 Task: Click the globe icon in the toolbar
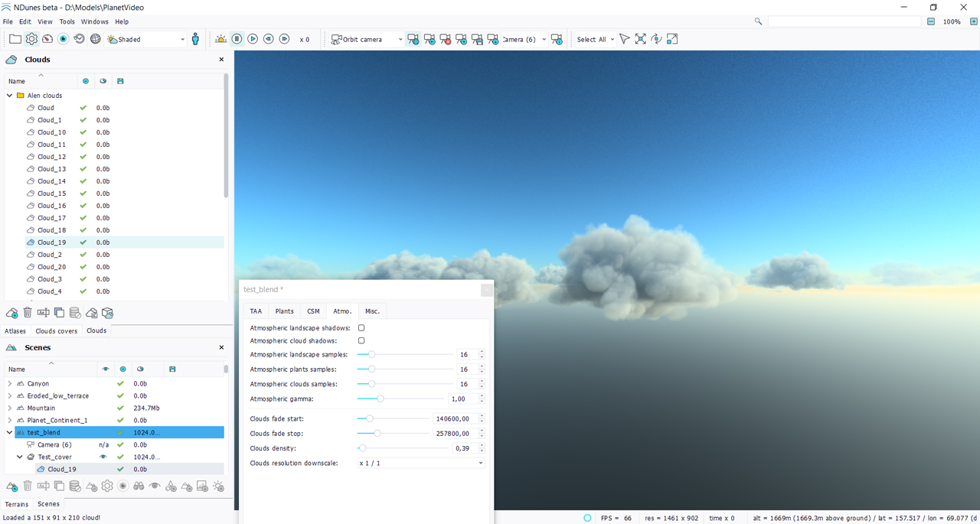96,39
